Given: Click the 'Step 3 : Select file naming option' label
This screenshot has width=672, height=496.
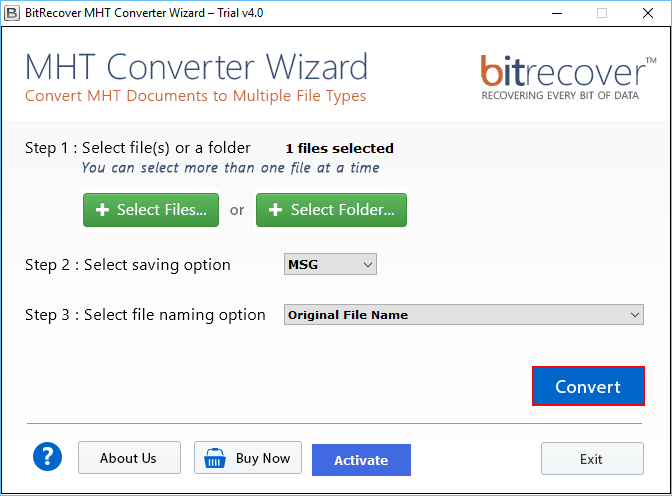Looking at the screenshot, I should 145,315.
